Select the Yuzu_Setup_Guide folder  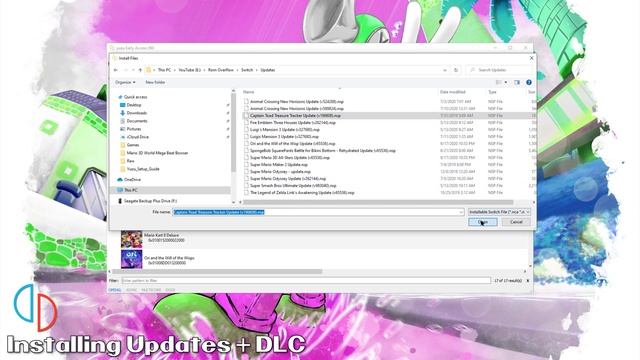(x=143, y=169)
